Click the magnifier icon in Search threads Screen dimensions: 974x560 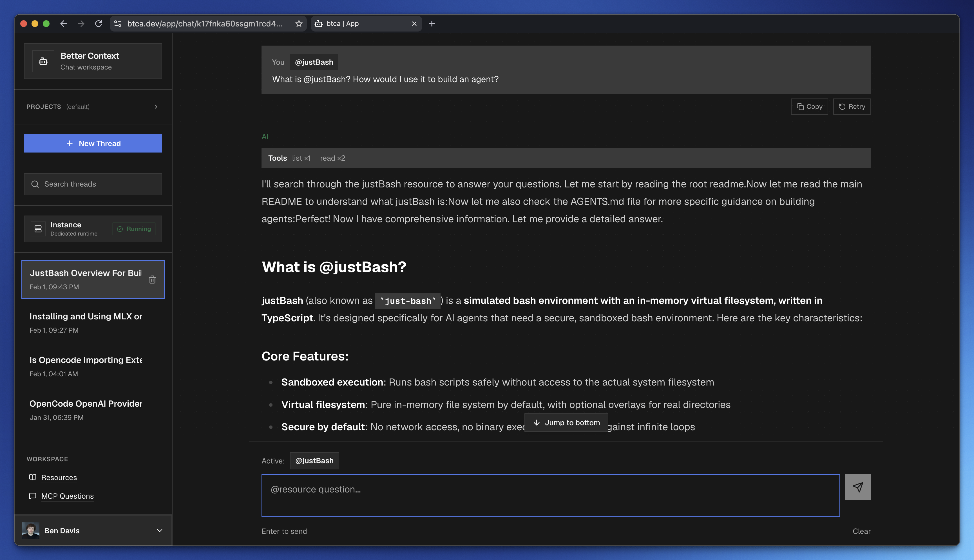tap(35, 184)
